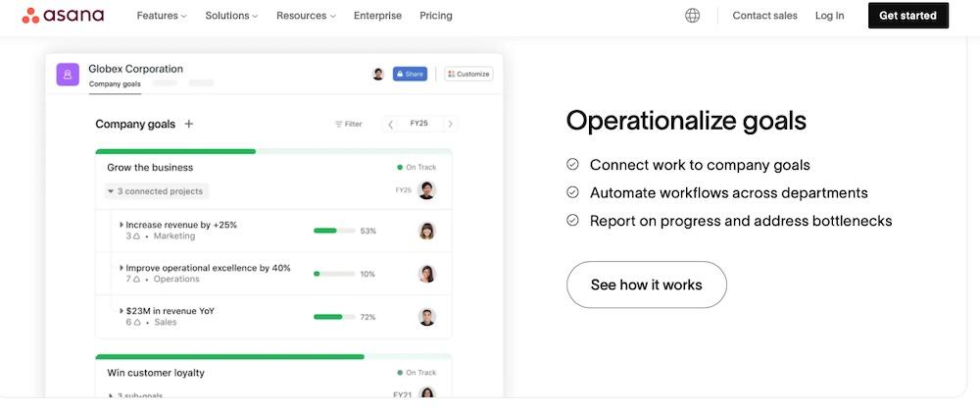
Task: Click the Get started button
Action: [907, 16]
